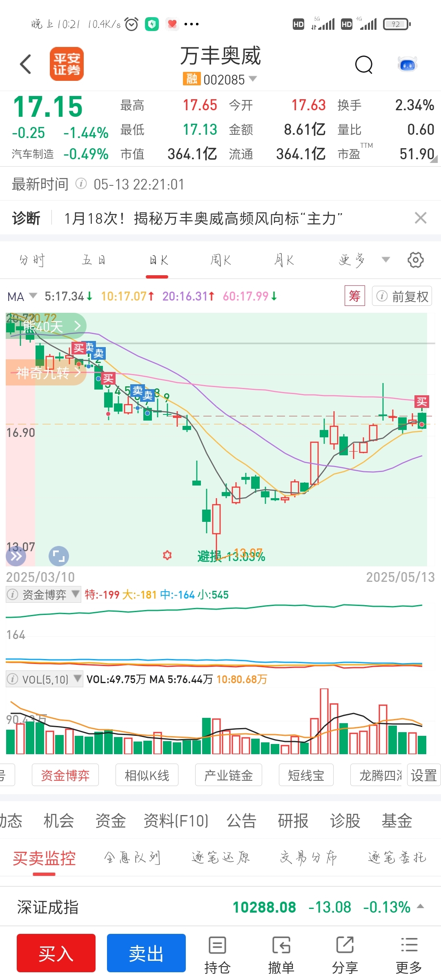Open the 公告 section tab
Viewport: 441px width, 980px height.
coord(241,821)
